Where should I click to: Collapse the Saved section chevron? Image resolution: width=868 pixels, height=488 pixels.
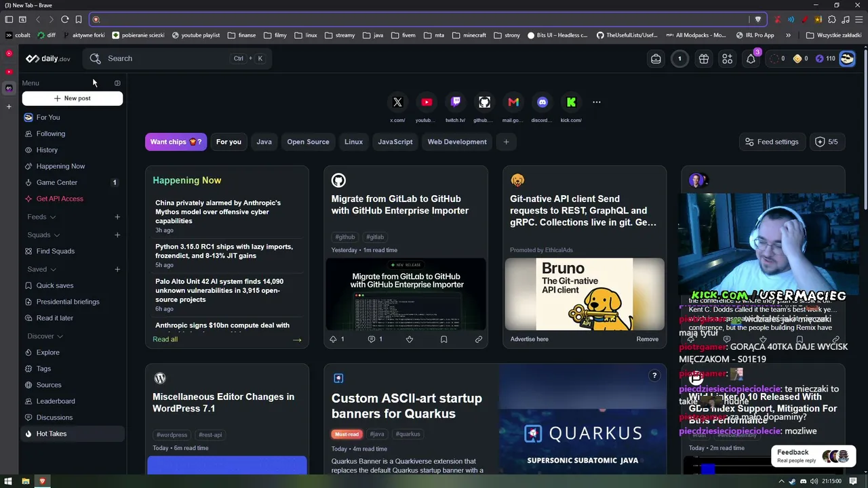click(52, 270)
